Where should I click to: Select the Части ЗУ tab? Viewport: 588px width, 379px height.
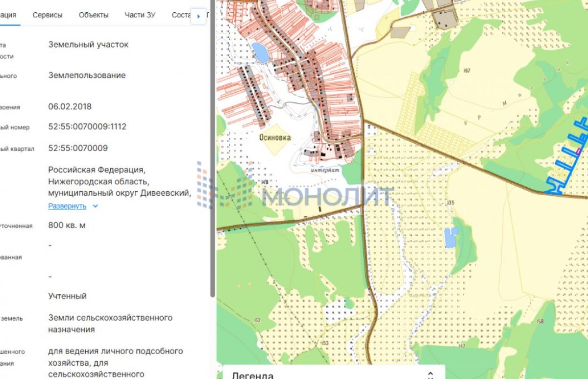pos(140,15)
